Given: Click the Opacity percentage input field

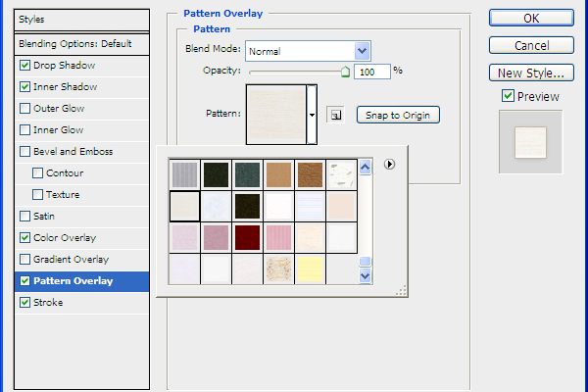Looking at the screenshot, I should pos(372,72).
